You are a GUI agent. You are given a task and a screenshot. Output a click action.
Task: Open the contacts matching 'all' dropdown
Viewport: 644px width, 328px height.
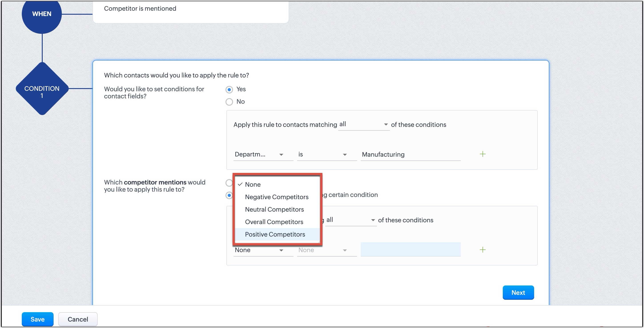point(364,124)
